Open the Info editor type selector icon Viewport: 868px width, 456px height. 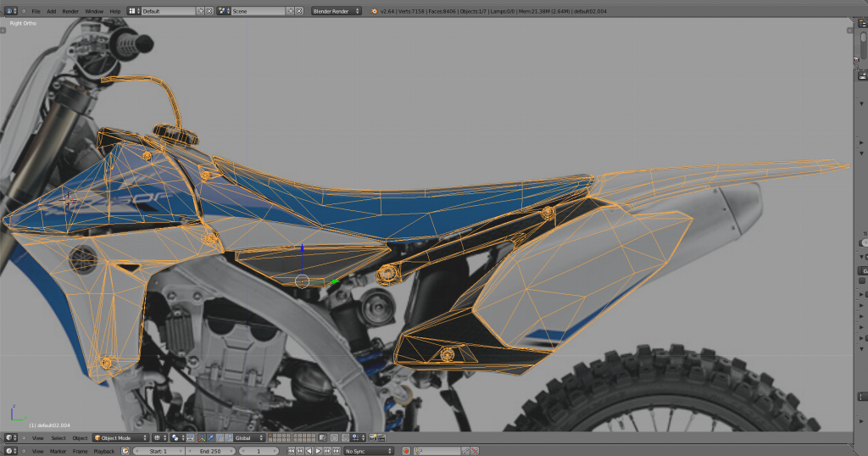click(10, 11)
